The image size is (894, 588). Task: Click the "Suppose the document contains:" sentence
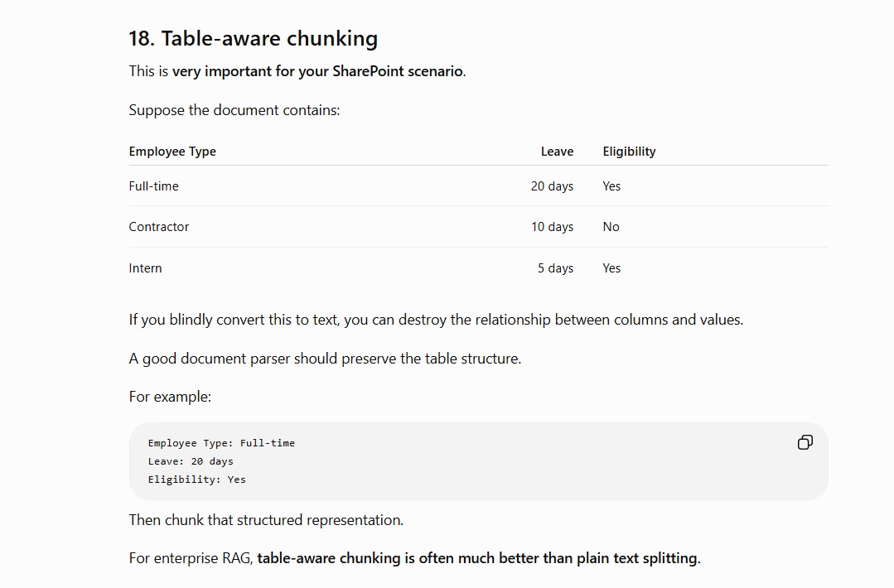coord(234,110)
